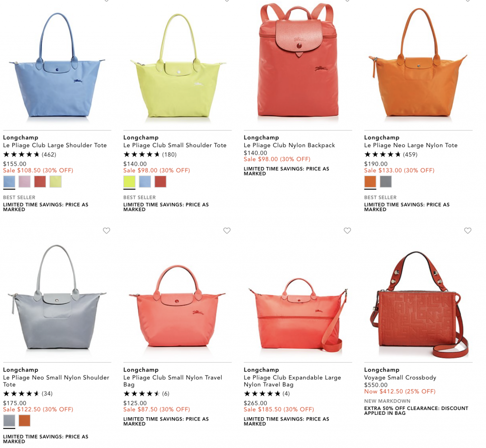
Task: View the orange Neo Large Nylon Tote image
Action: 418,63
